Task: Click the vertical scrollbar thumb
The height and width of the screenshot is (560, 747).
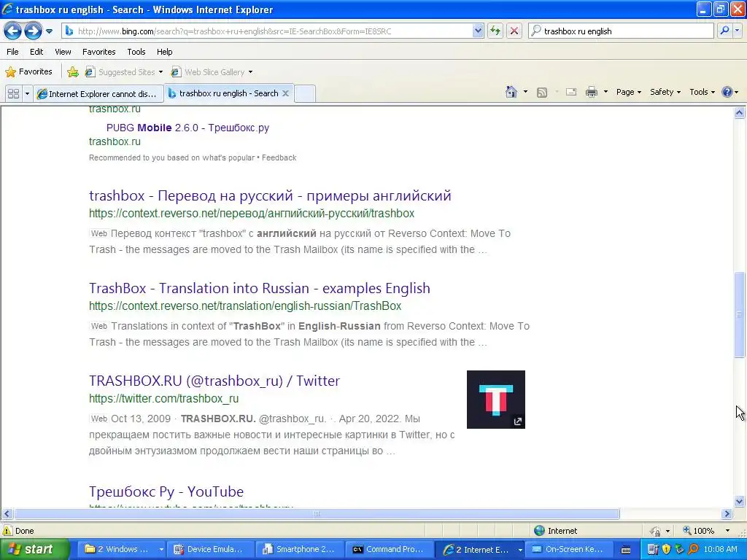Action: 740,314
